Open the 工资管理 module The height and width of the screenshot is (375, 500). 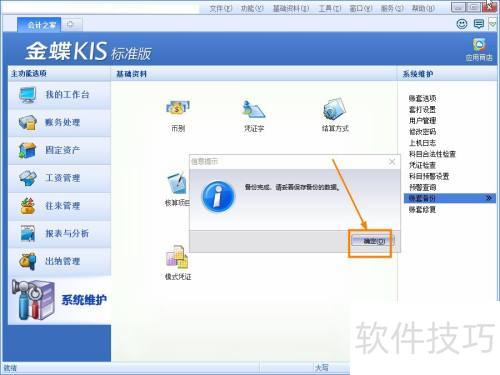[x=59, y=178]
